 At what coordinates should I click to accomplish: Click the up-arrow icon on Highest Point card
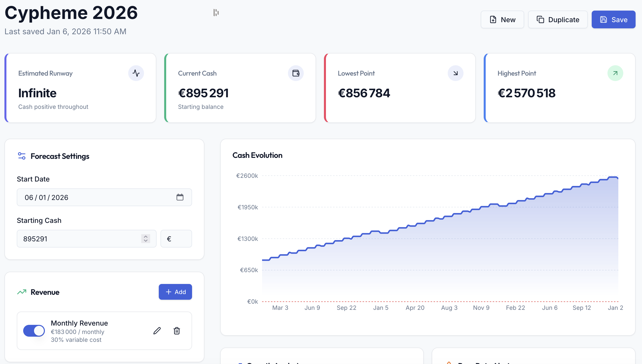(615, 73)
